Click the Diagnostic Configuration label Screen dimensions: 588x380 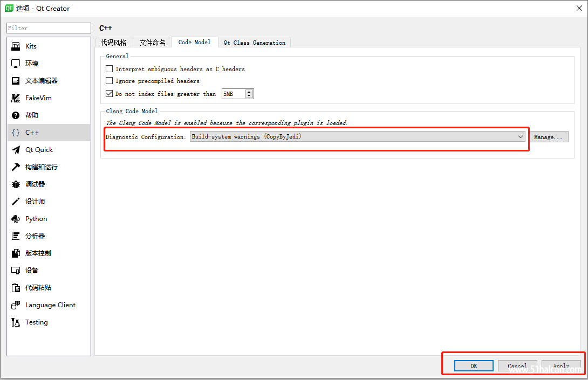pyautogui.click(x=146, y=137)
